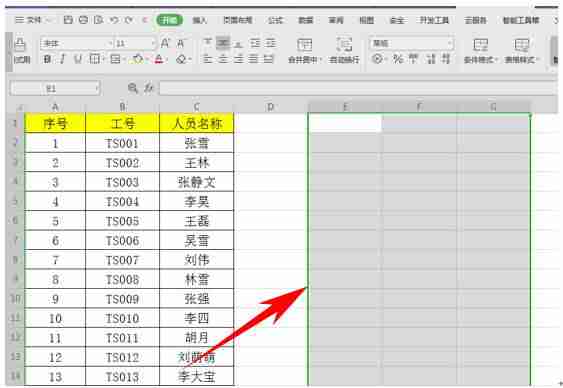The image size is (563, 388).
Task: Open the 智能工具箱 Smart Toolbox tab
Action: [x=521, y=20]
